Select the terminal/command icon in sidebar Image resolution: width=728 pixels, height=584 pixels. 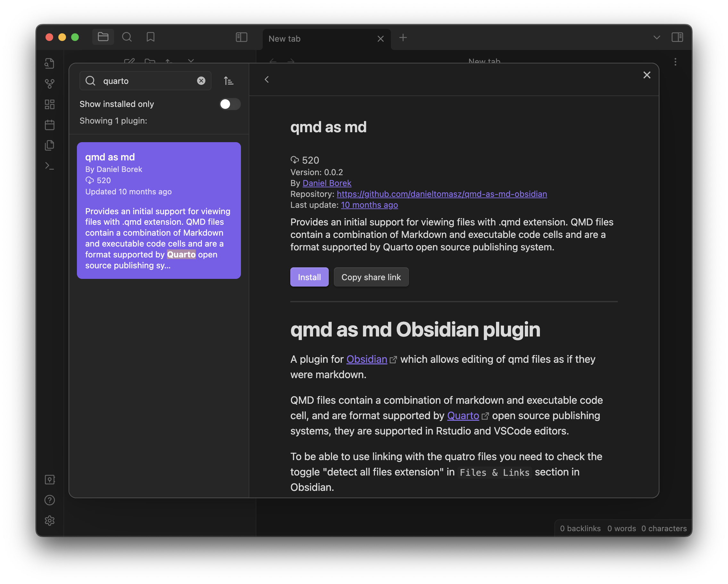tap(50, 166)
